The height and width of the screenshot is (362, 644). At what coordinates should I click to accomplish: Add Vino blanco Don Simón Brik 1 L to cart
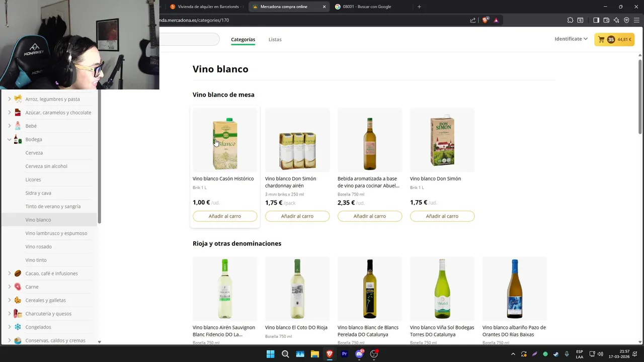pos(442,216)
